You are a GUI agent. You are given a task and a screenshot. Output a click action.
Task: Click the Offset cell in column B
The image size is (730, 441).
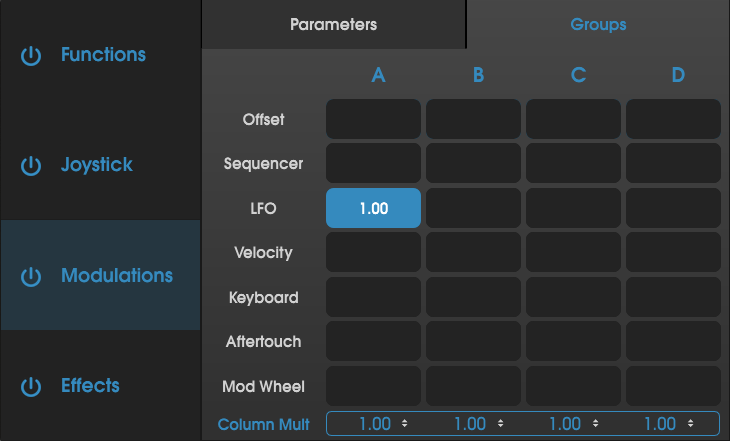click(473, 119)
